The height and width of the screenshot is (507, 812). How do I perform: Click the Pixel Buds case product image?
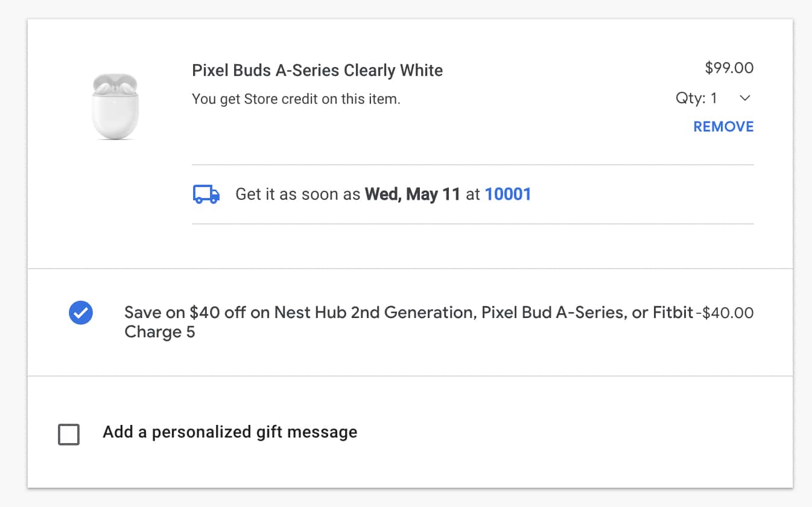click(115, 107)
